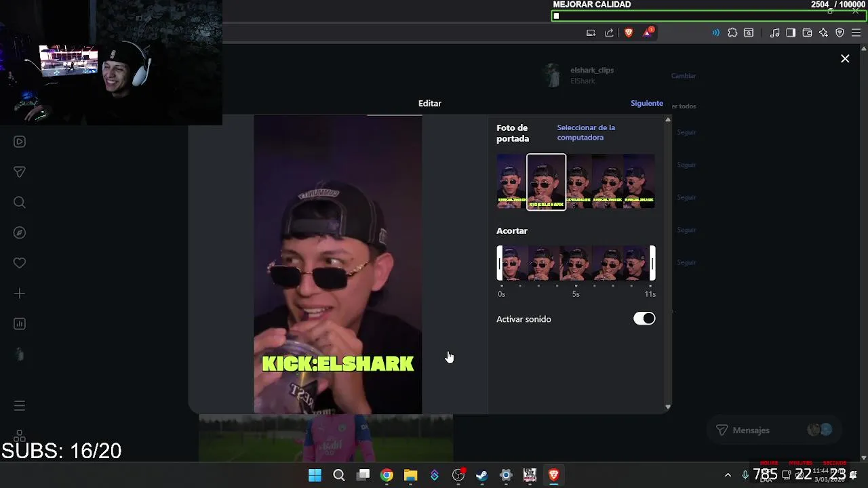The height and width of the screenshot is (488, 868).
Task: Open Brave Rewards triangle icon
Action: point(648,33)
